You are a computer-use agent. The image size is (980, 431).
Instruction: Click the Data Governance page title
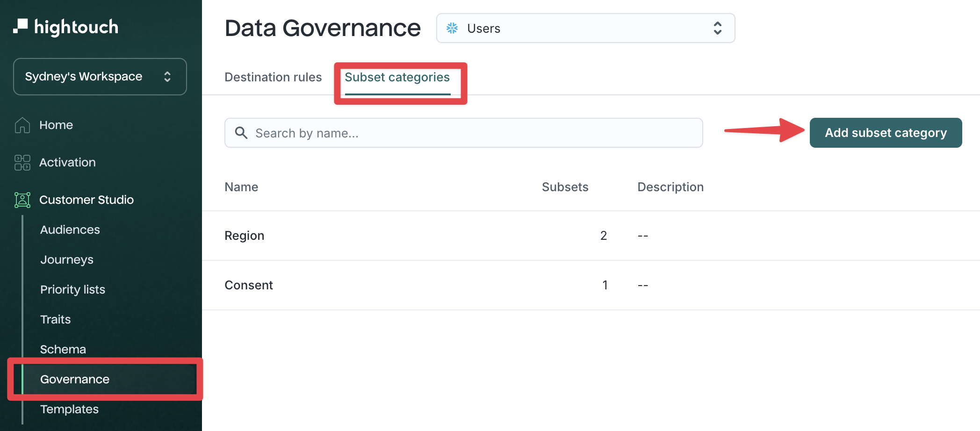(323, 28)
